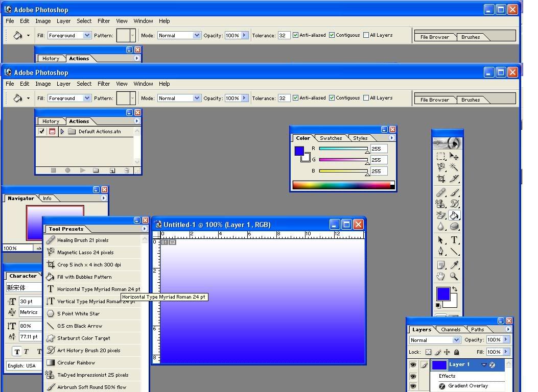Select the Eraser tool in toolbox
538x392 pixels.
[441, 215]
